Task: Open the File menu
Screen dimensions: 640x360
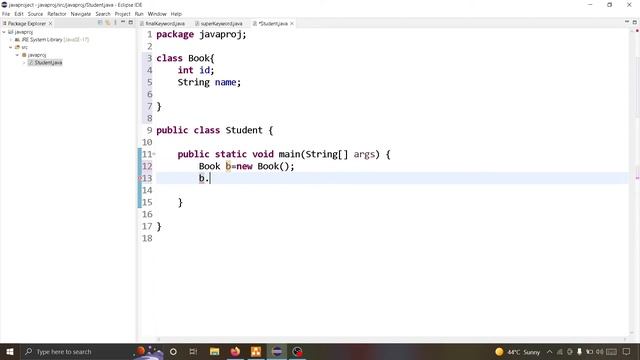Action: click(x=6, y=14)
